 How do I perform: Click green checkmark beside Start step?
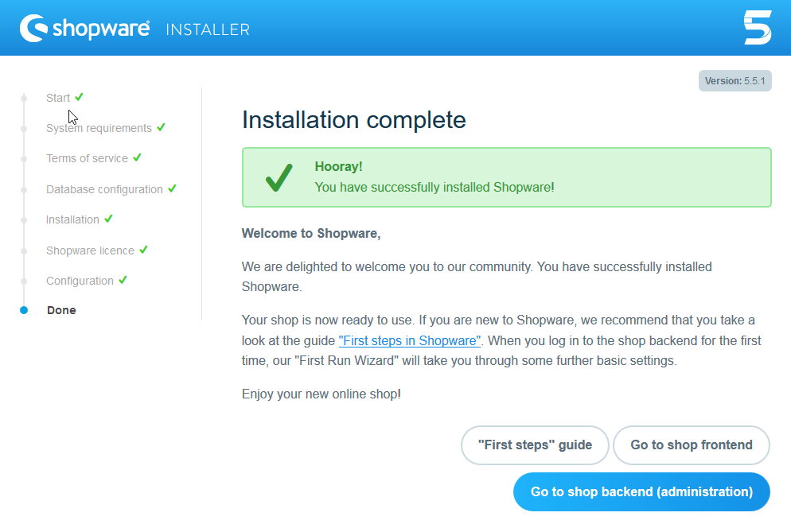click(80, 97)
